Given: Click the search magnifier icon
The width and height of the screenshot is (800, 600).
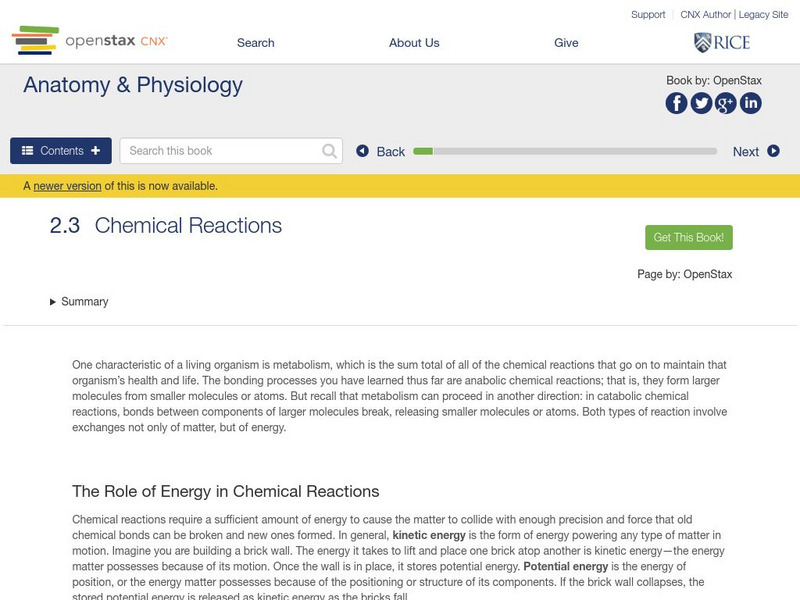Looking at the screenshot, I should [x=330, y=151].
